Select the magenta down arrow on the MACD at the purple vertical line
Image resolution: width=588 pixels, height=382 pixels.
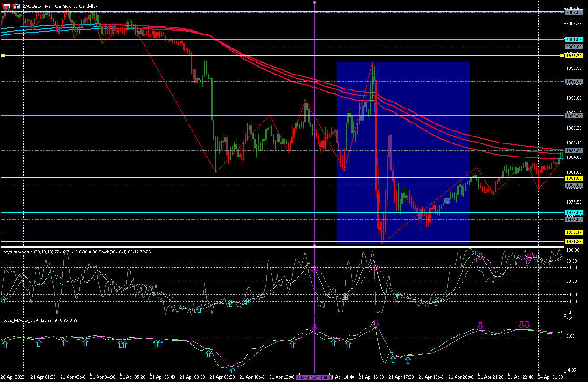314,327
